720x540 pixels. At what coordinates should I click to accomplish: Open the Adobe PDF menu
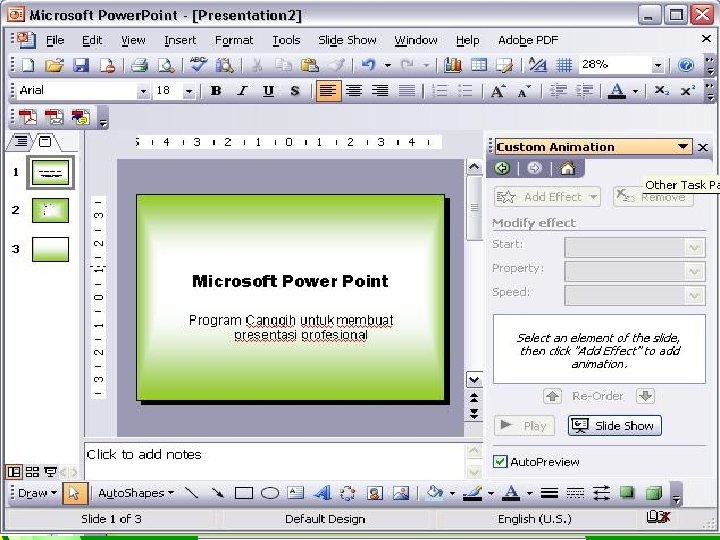click(x=528, y=40)
